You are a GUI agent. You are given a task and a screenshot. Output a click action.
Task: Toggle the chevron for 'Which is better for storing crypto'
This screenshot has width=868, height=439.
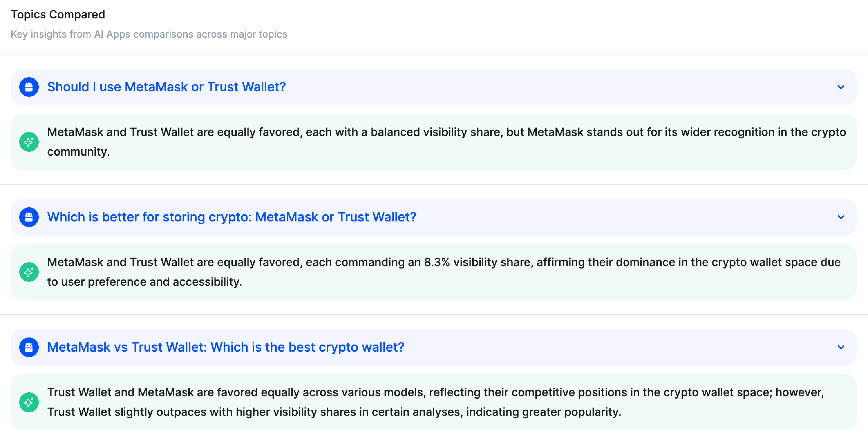[x=841, y=217]
